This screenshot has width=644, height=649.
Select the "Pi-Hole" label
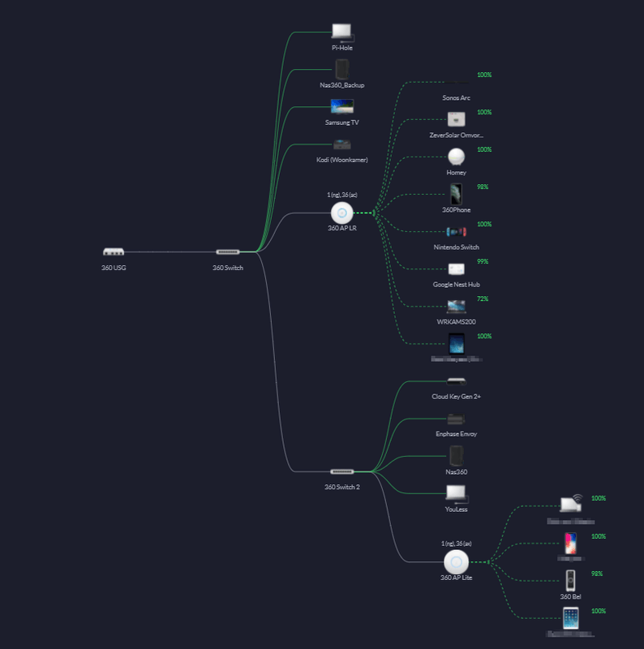341,48
